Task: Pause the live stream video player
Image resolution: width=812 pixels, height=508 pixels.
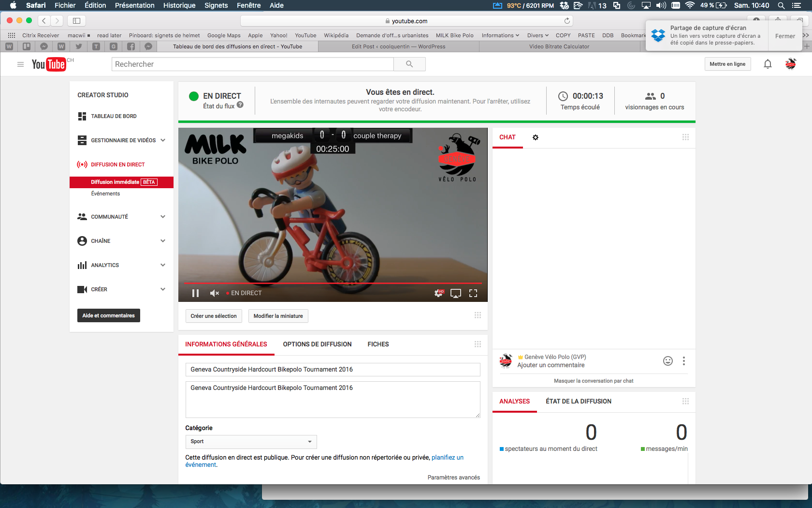Action: [x=195, y=293]
